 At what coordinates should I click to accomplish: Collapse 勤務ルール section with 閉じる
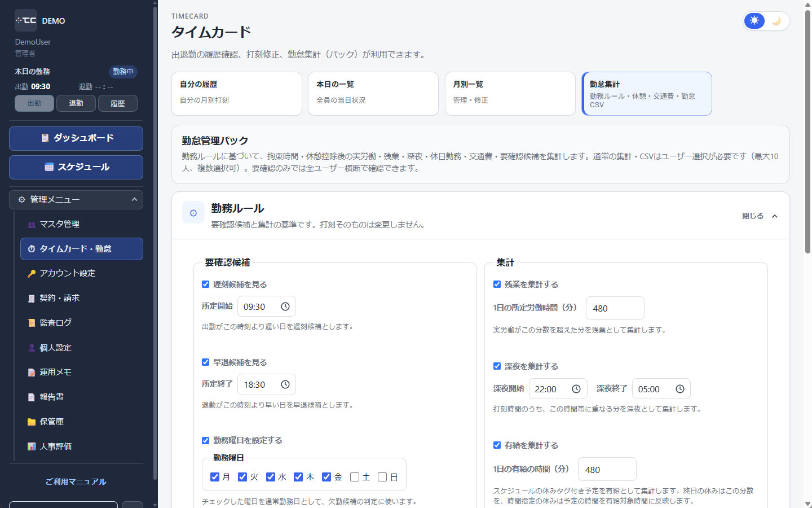coord(760,216)
